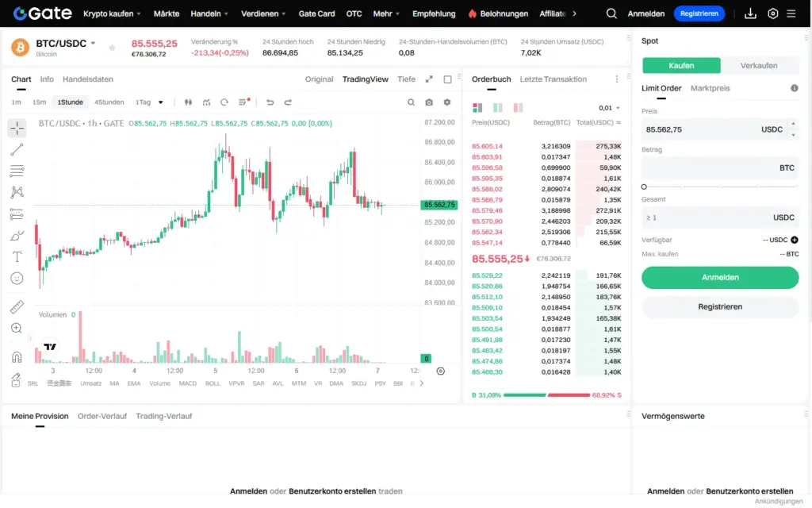Select the ruler measure tool
The height and width of the screenshot is (508, 812).
[x=17, y=307]
